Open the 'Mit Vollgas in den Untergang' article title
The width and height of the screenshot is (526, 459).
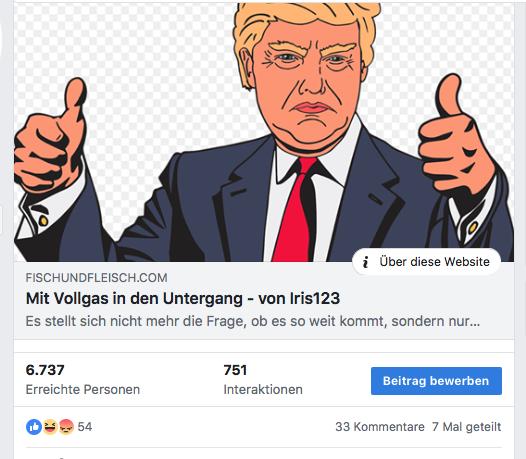[x=183, y=299]
